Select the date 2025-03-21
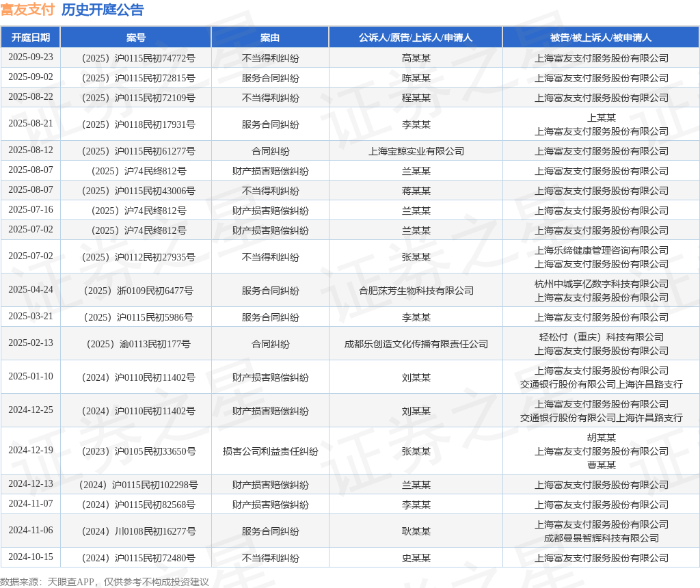700x588 pixels. 30,316
